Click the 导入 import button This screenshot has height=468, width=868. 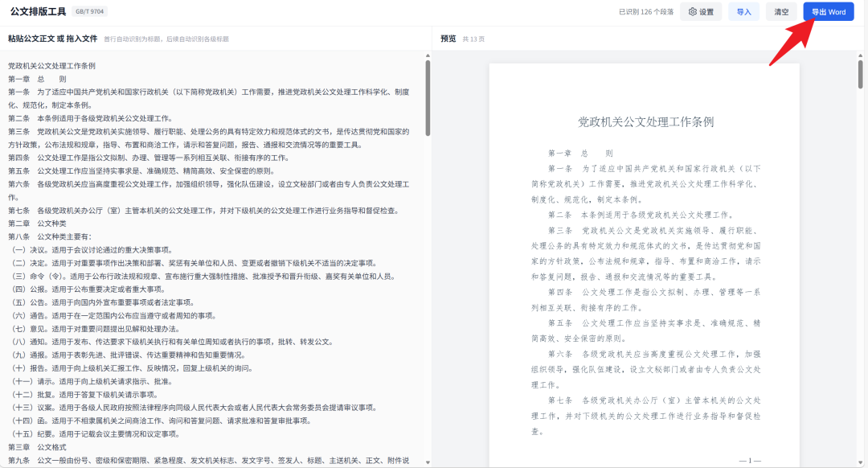tap(743, 11)
